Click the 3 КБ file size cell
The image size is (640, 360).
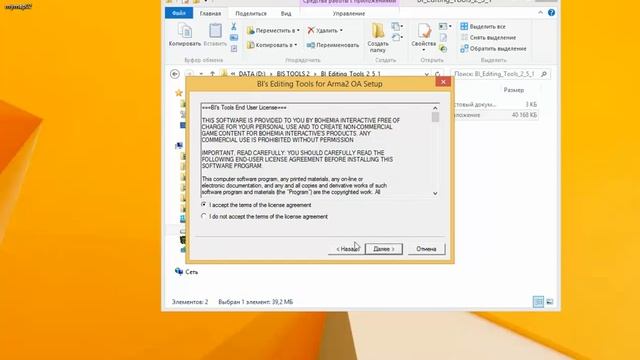click(x=531, y=104)
